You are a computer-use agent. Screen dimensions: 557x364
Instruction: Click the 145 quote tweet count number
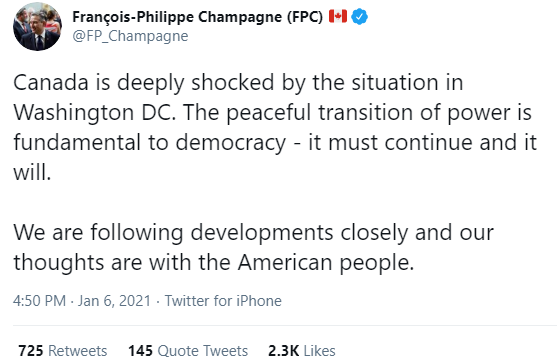tap(140, 351)
